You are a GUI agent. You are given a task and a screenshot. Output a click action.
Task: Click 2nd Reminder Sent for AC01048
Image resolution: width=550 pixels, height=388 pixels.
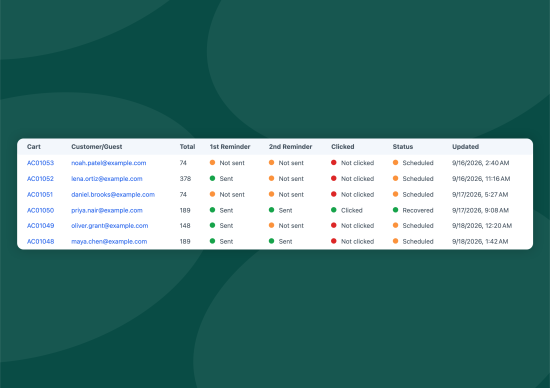click(x=281, y=241)
